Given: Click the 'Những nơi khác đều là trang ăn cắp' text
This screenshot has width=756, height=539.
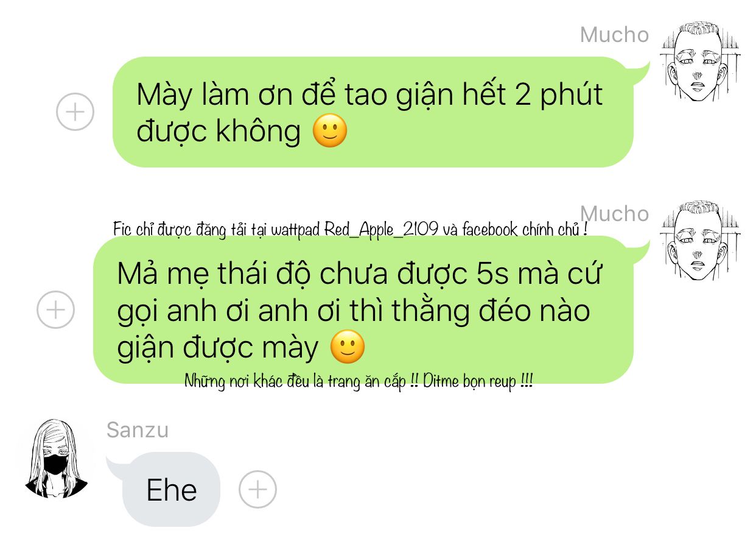Looking at the screenshot, I should point(296,382).
